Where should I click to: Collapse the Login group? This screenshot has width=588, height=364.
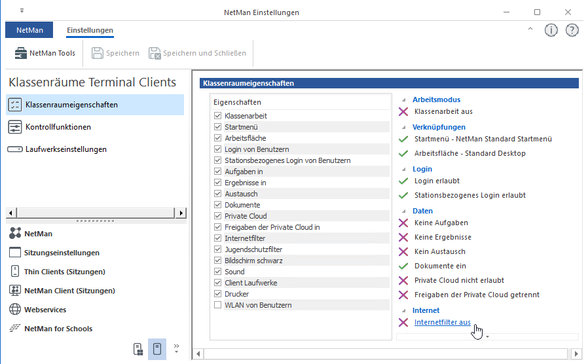404,170
